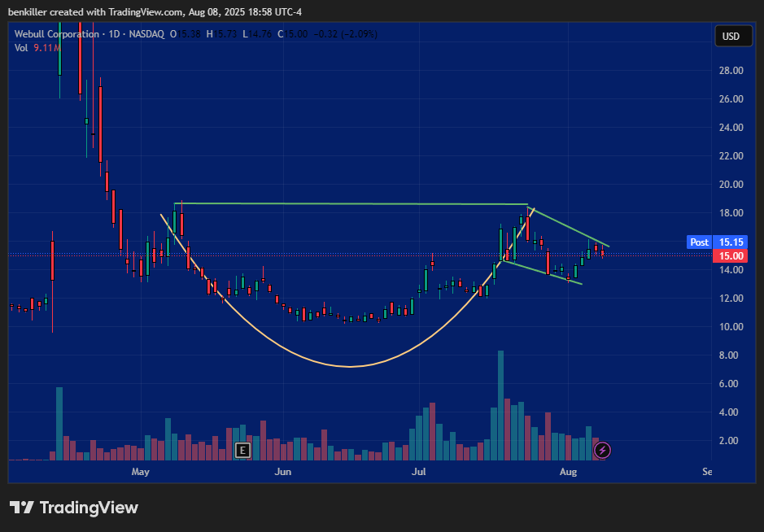The height and width of the screenshot is (532, 764).
Task: Select the curved cup arc drawing
Action: 350,366
